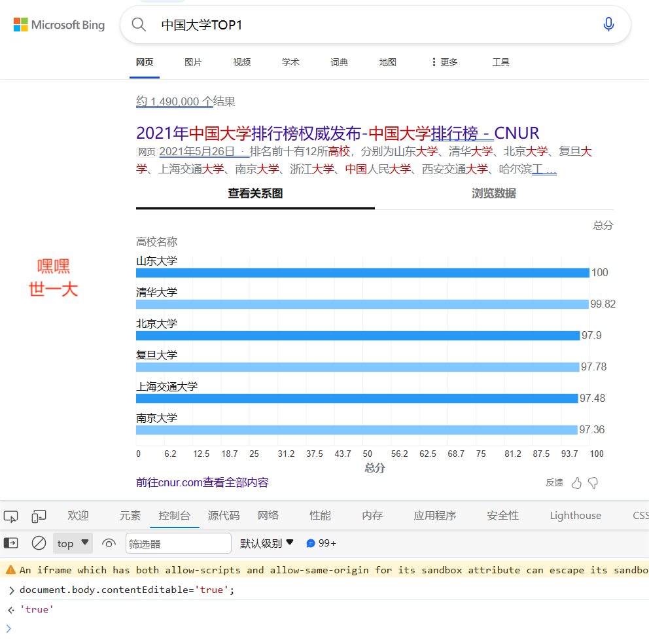Click the search magnifier icon
Image resolution: width=649 pixels, height=644 pixels.
[x=139, y=25]
